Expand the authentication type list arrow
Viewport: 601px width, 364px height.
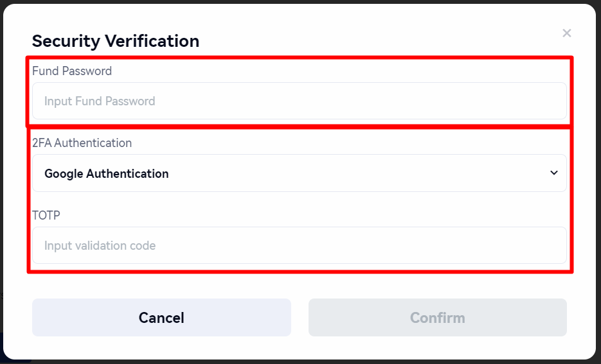(554, 173)
